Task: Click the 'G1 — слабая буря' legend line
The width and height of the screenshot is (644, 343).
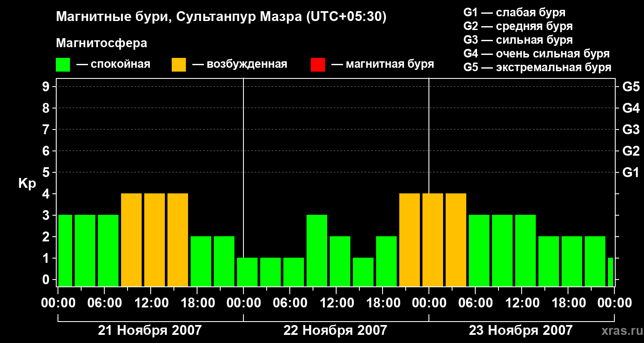Action: click(x=514, y=12)
